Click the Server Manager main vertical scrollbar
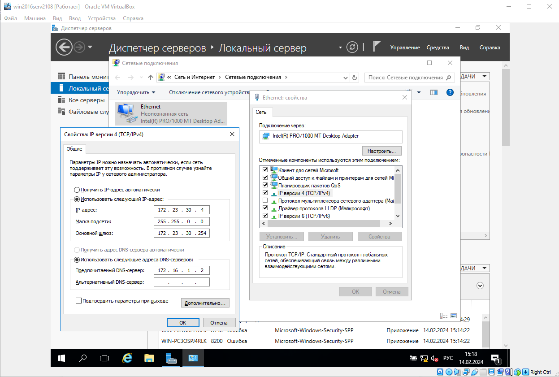Image resolution: width=559 pixels, height=377 pixels. pos(506,107)
